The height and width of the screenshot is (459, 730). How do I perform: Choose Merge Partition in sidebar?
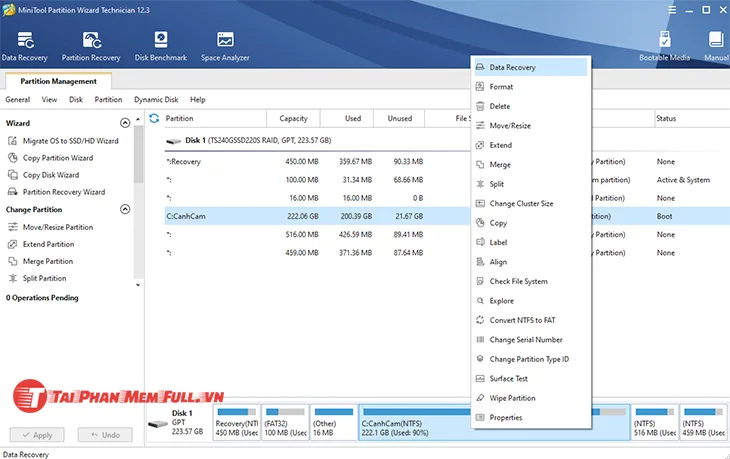point(41,261)
